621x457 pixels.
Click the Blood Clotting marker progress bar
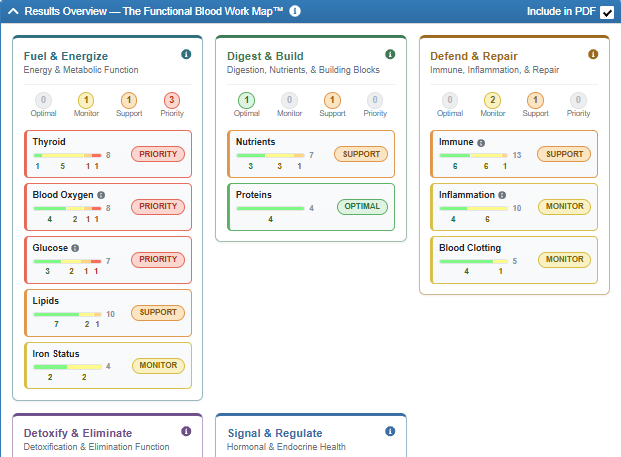tap(474, 261)
